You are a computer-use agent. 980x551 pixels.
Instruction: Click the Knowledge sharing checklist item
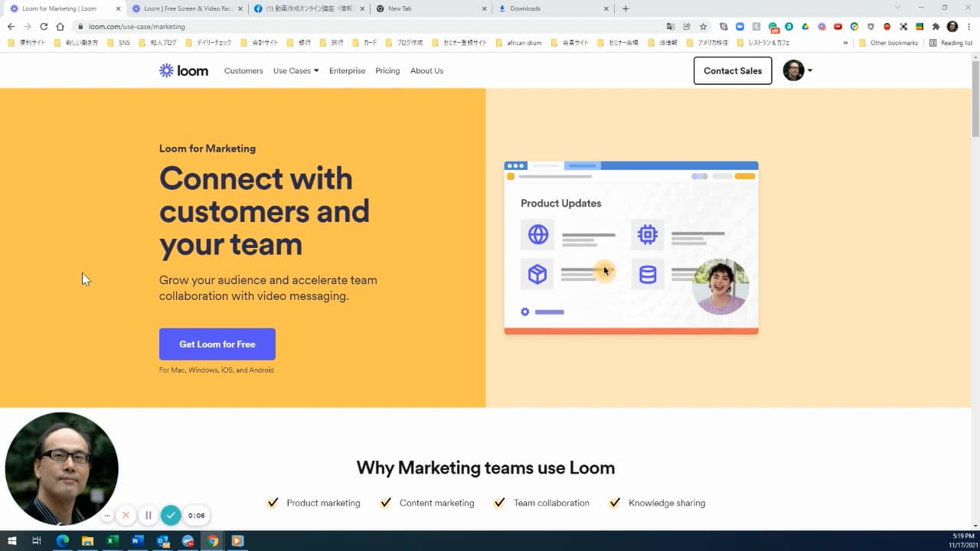[x=657, y=503]
